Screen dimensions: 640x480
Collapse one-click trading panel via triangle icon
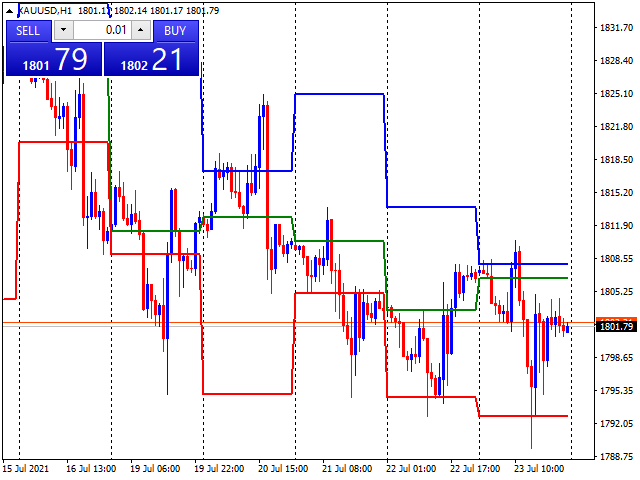pyautogui.click(x=9, y=11)
